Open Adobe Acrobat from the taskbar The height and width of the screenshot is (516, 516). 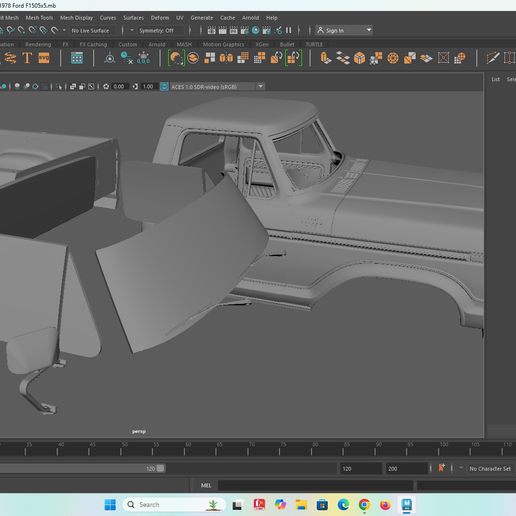[259, 505]
